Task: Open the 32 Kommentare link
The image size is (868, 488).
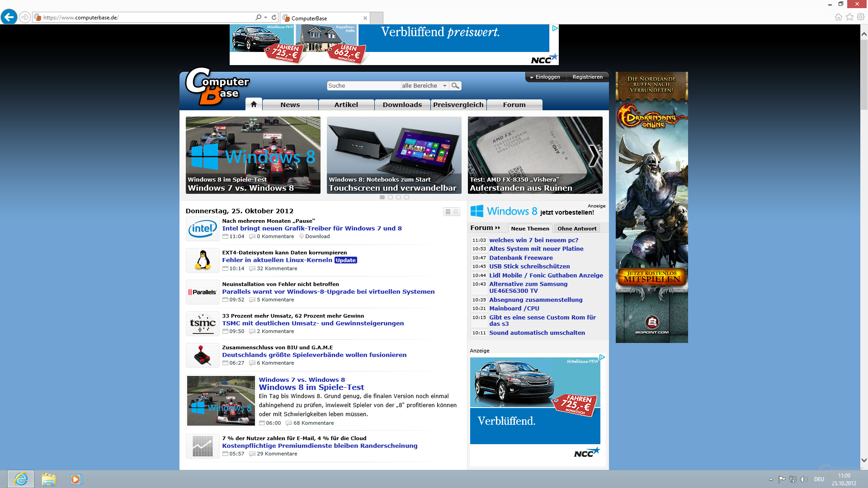Action: click(274, 268)
